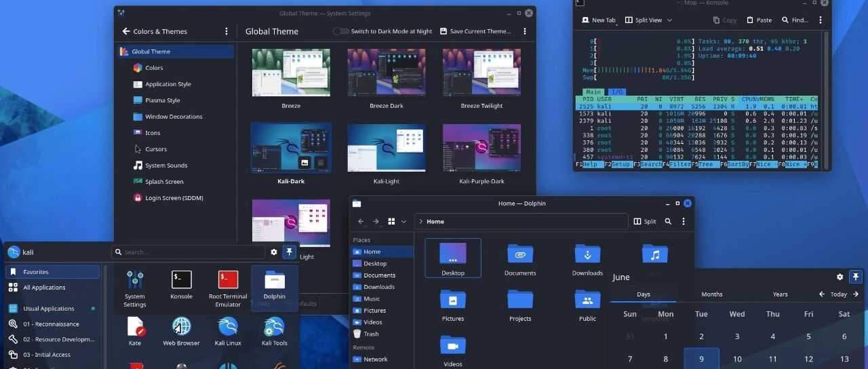Viewport: 868px width, 369px height.
Task: Click the launcher Search field
Action: pos(188,252)
